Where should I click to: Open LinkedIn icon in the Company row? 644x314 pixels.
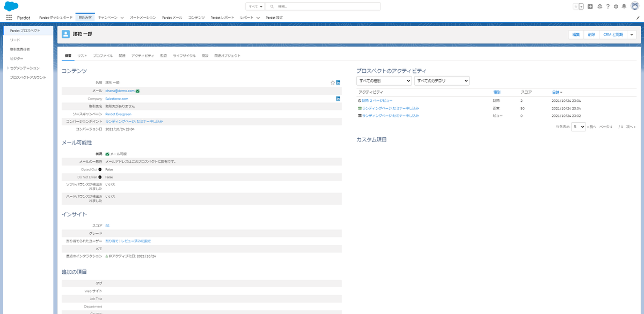click(x=338, y=99)
